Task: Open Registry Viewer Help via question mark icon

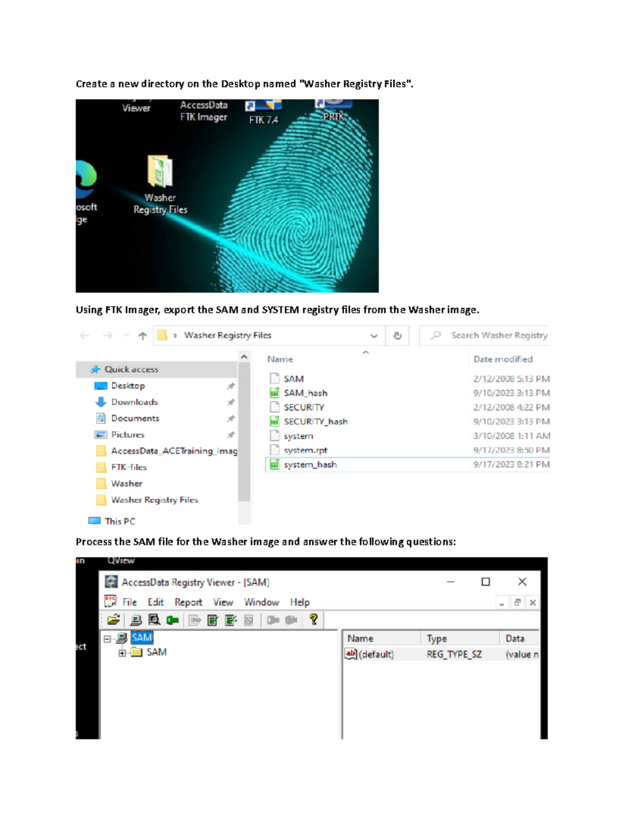Action: point(314,619)
